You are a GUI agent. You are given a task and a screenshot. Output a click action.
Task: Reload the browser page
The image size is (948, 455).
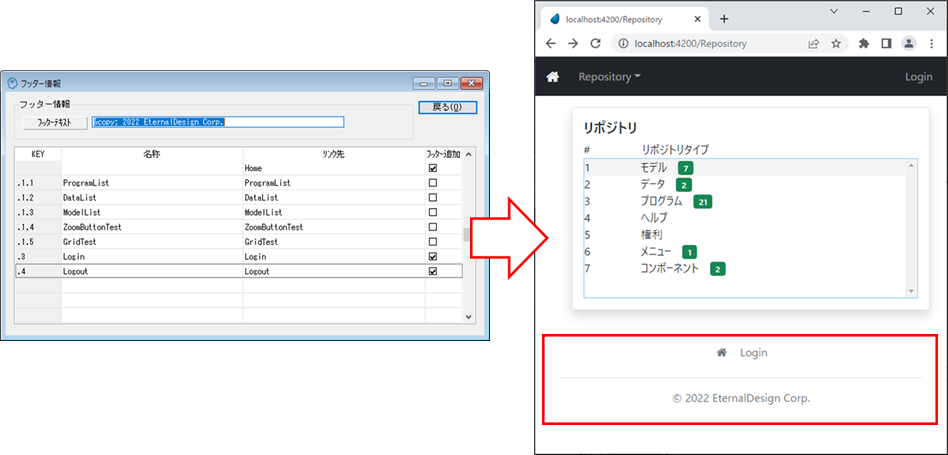point(596,44)
